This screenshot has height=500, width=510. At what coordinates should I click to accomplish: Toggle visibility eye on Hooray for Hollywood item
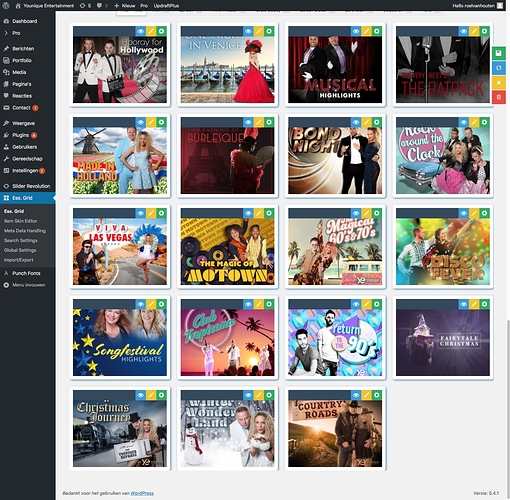pos(141,31)
